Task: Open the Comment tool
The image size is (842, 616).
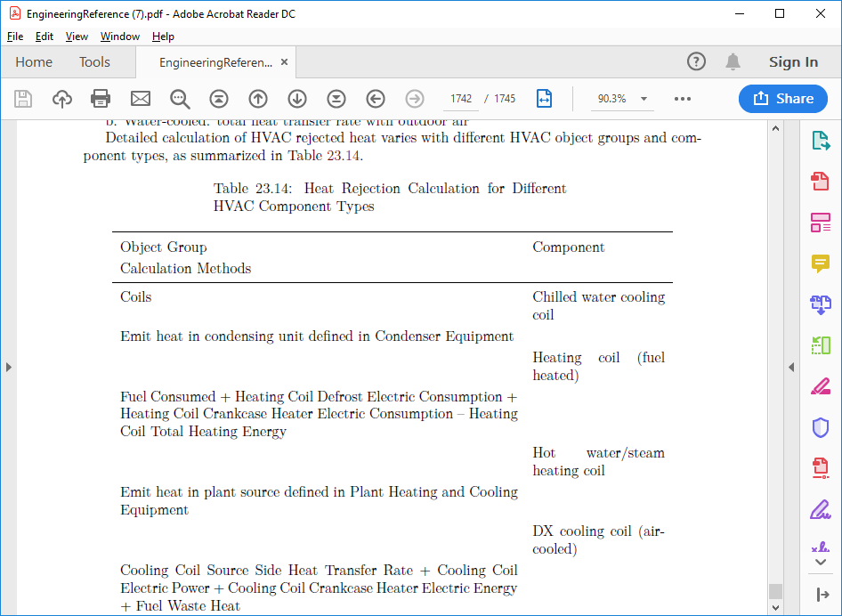Action: click(x=820, y=263)
